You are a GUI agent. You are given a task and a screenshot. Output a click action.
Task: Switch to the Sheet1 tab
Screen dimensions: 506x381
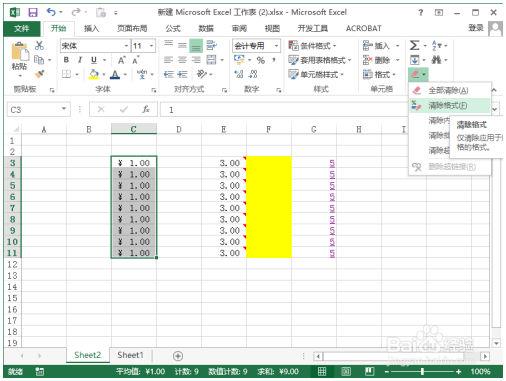click(130, 355)
